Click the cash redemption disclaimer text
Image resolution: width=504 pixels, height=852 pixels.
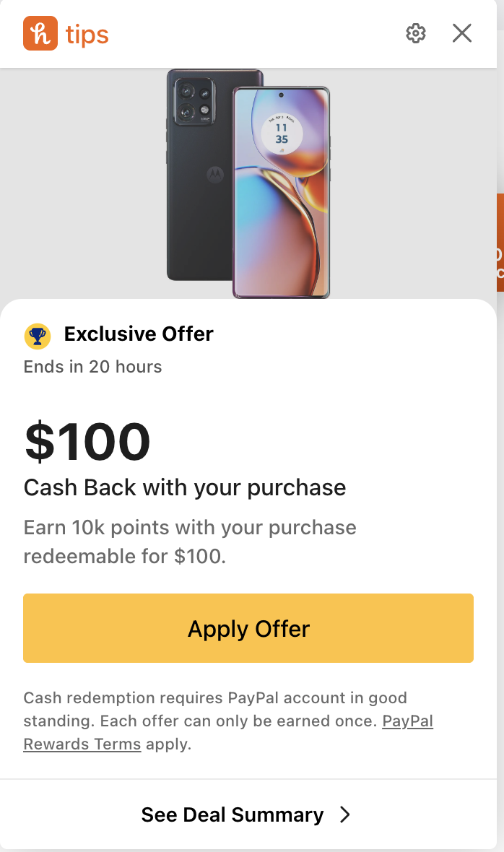click(x=228, y=721)
